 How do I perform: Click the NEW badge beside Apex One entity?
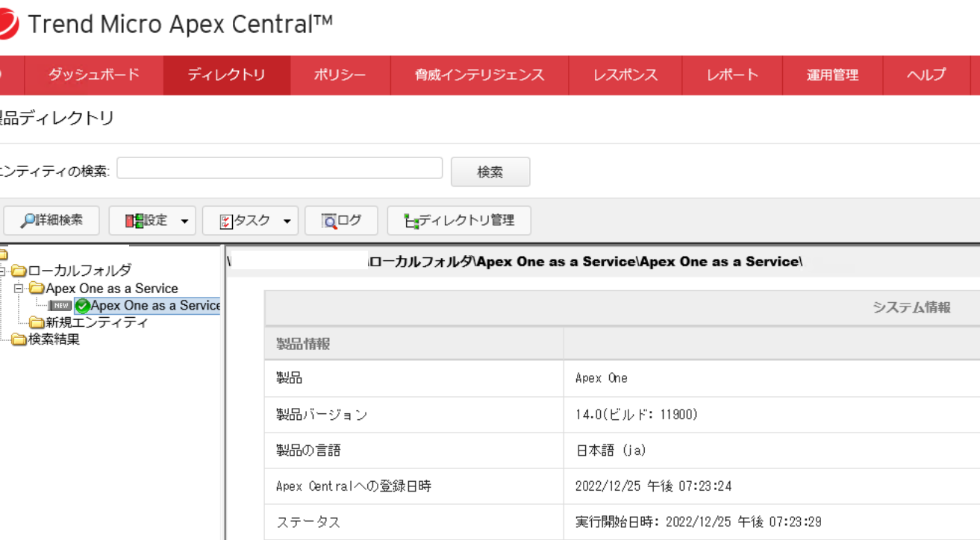60,306
